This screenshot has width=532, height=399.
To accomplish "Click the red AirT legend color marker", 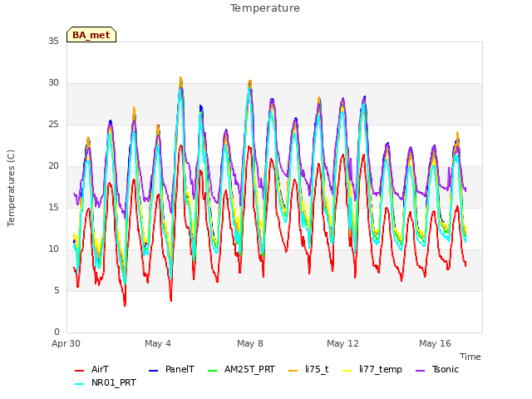I will (80, 371).
